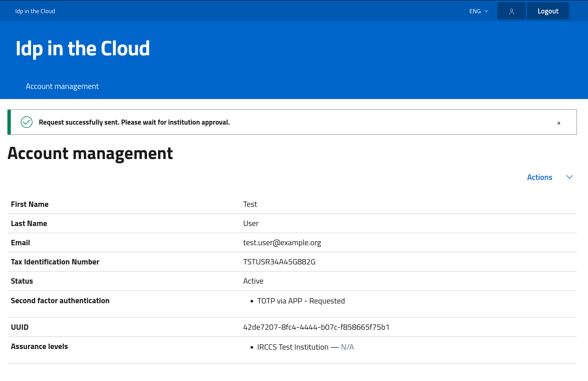Click TOTP via APP - Requested entry
Screen dimensions: 588x381
coord(301,301)
